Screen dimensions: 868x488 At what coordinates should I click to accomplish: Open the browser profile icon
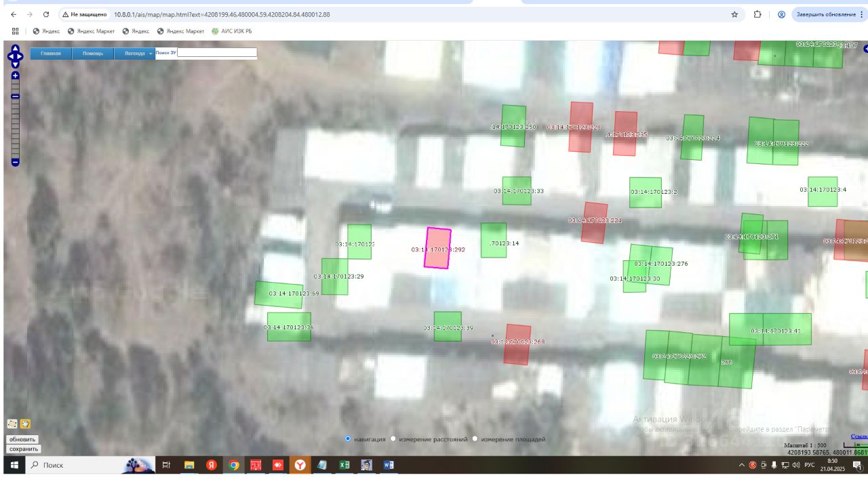(x=781, y=14)
